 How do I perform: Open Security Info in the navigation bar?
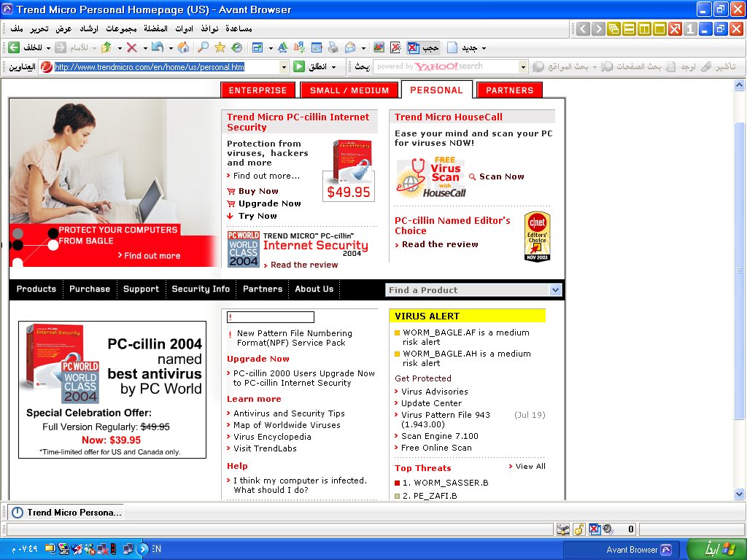tap(201, 289)
